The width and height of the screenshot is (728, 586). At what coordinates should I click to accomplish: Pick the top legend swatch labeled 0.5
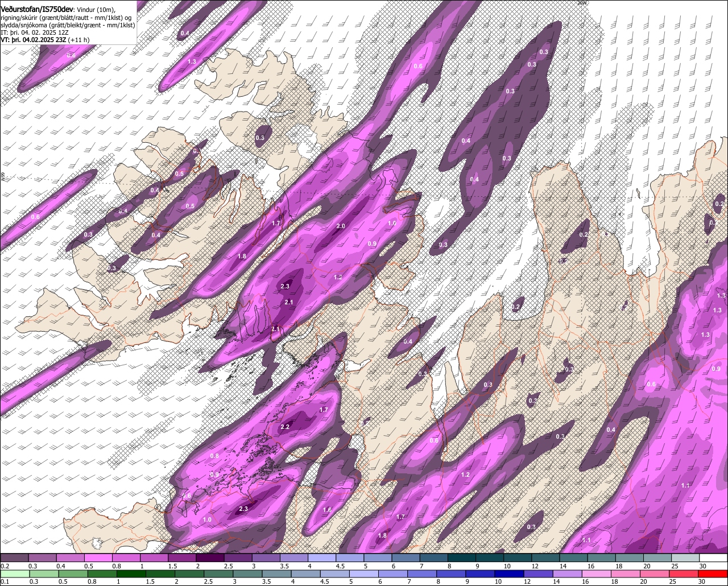98,558
